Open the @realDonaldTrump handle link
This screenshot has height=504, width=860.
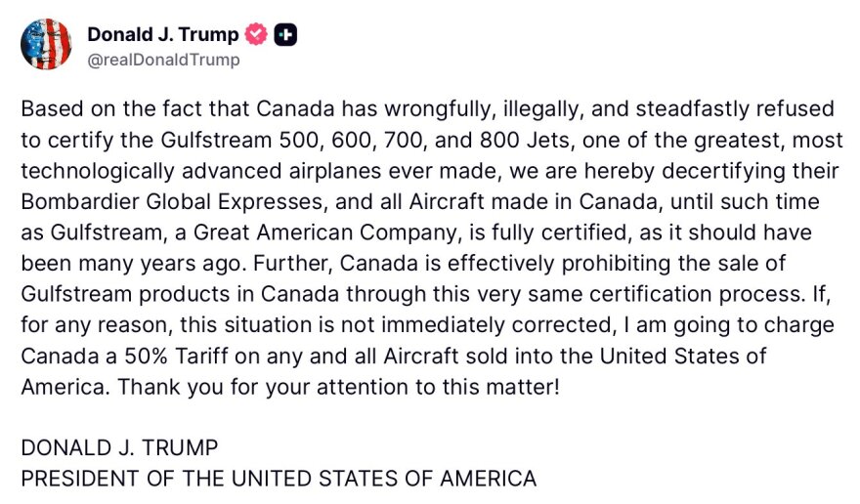pyautogui.click(x=163, y=60)
